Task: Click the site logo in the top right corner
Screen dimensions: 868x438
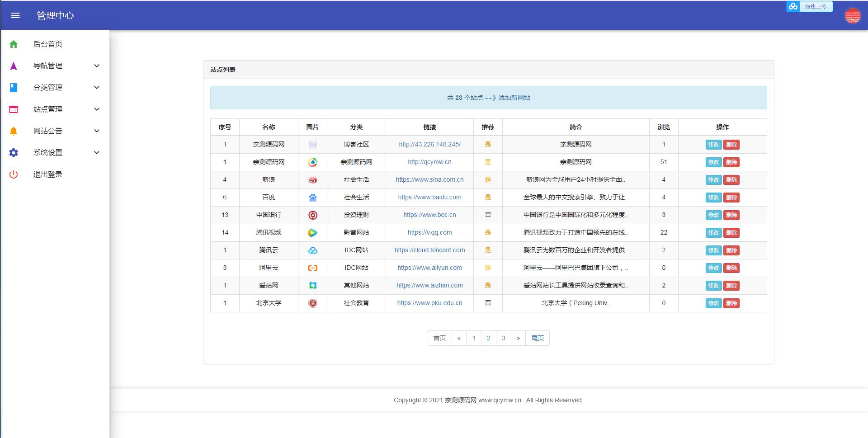Action: coord(854,14)
